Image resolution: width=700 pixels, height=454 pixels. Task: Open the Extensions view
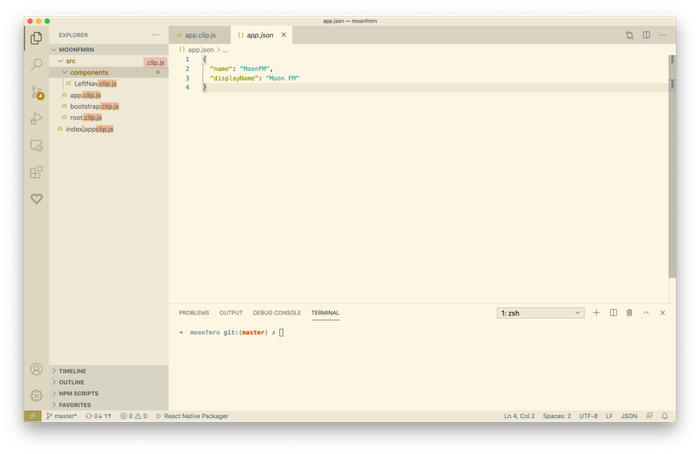tap(37, 172)
